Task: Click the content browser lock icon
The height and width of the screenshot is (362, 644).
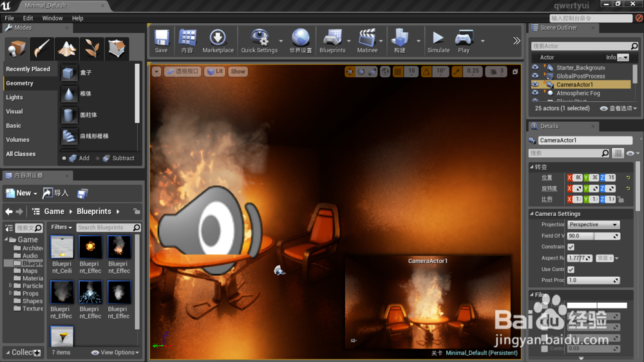Action: point(137,212)
